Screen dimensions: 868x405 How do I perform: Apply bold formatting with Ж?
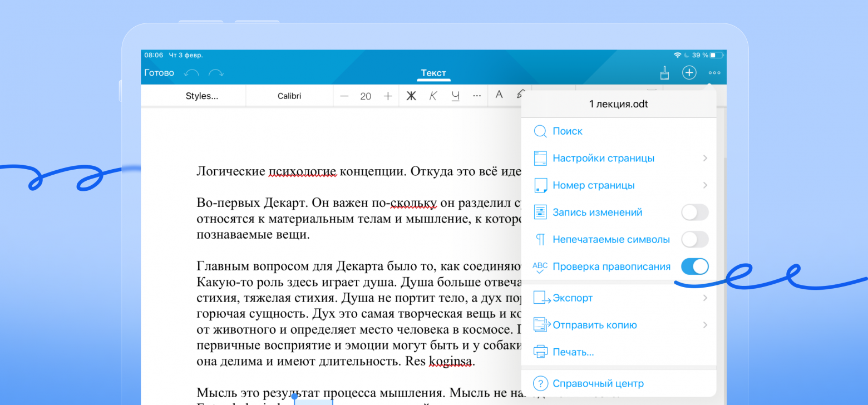(x=411, y=96)
